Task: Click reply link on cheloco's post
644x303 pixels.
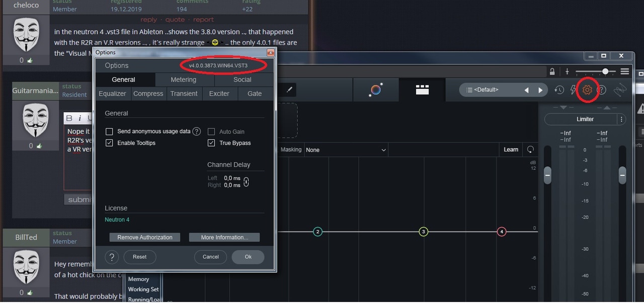Action: pos(149,20)
